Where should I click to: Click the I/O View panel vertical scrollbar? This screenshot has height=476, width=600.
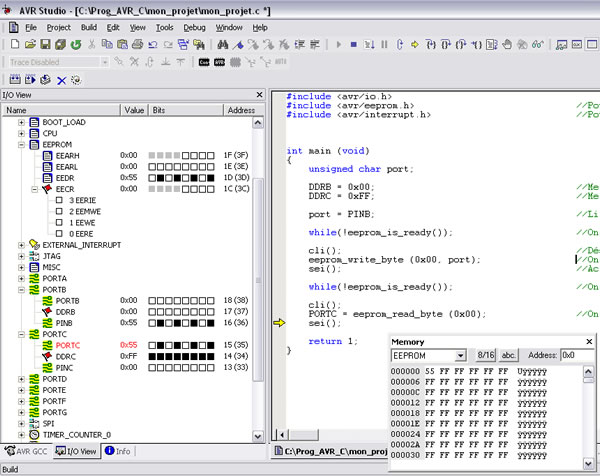click(x=259, y=270)
